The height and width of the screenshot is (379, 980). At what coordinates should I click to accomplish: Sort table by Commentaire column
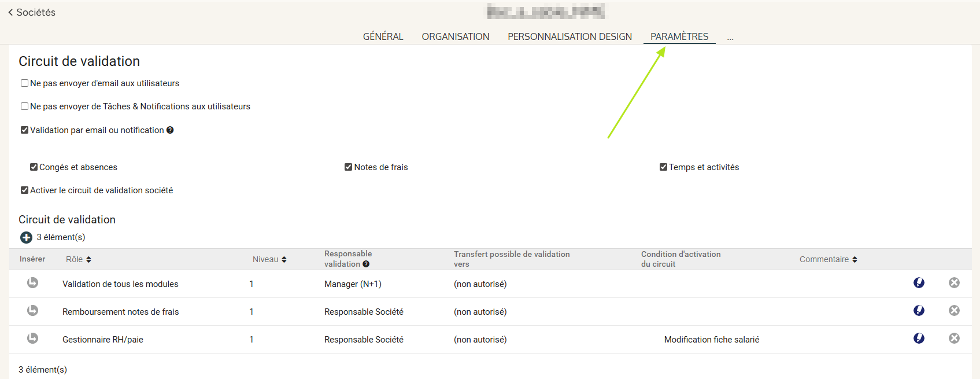[x=828, y=259]
